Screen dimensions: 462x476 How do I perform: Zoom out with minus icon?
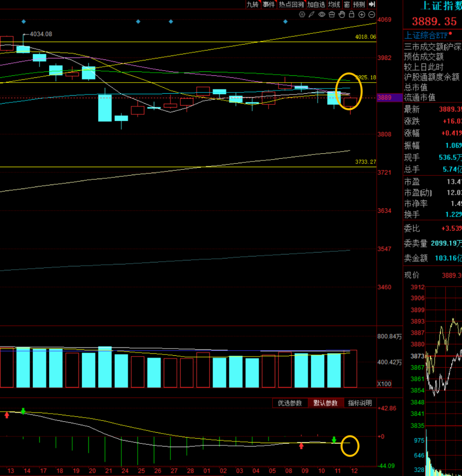[371, 15]
